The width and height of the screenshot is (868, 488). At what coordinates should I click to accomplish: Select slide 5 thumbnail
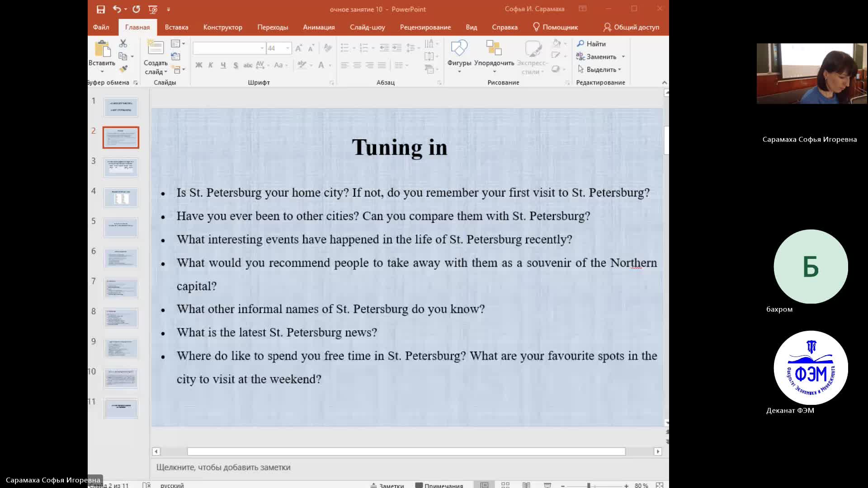pyautogui.click(x=121, y=228)
